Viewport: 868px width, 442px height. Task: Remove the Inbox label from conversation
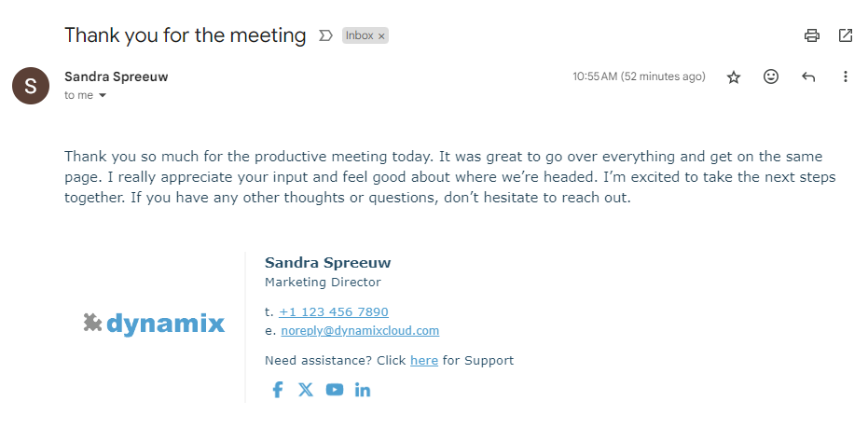tap(381, 36)
